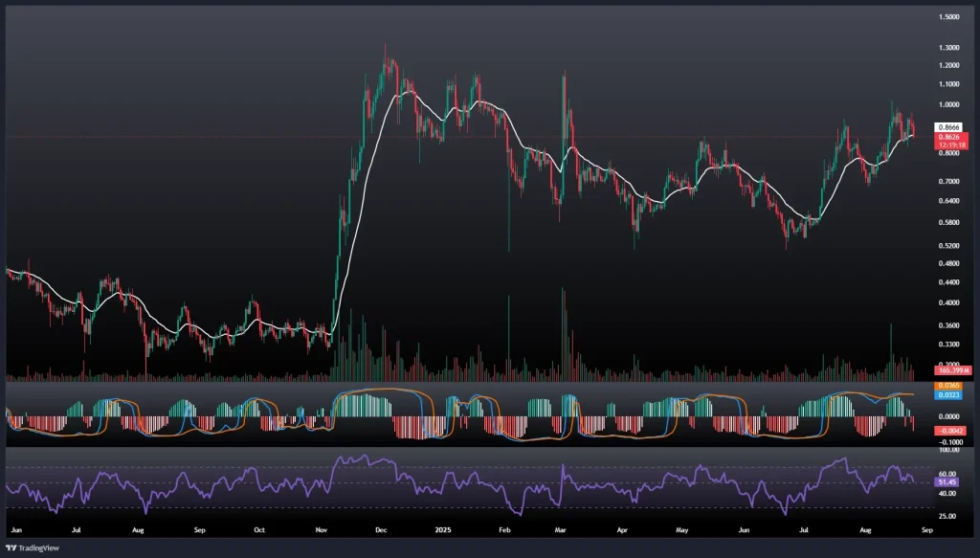Image resolution: width=980 pixels, height=558 pixels.
Task: Click the 1.5000 level on price axis
Action: click(x=948, y=17)
